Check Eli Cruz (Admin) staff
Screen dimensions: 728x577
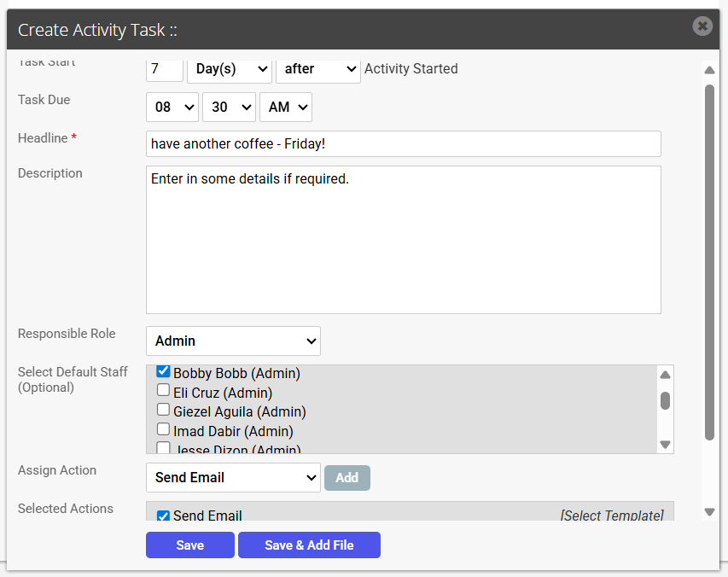[163, 390]
